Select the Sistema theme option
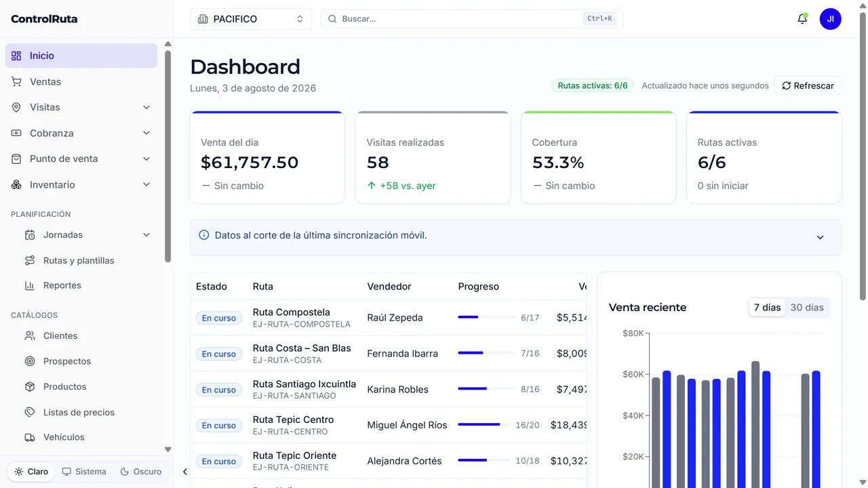 (84, 472)
